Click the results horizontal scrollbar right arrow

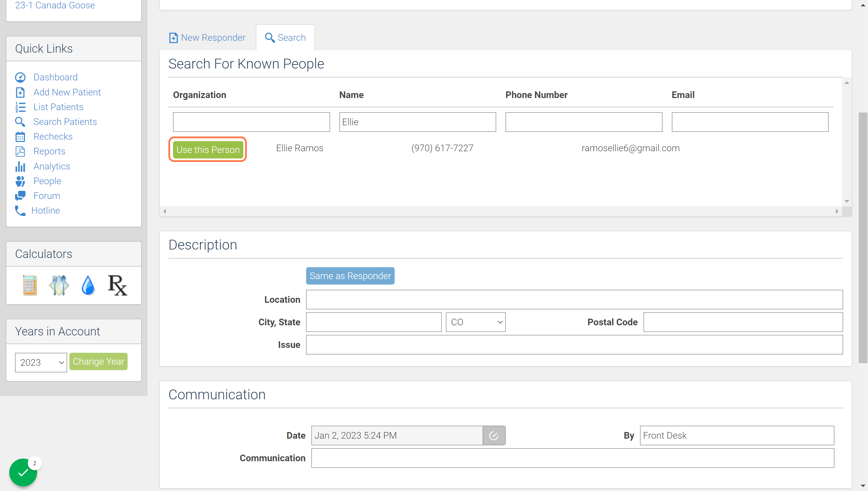click(x=837, y=211)
